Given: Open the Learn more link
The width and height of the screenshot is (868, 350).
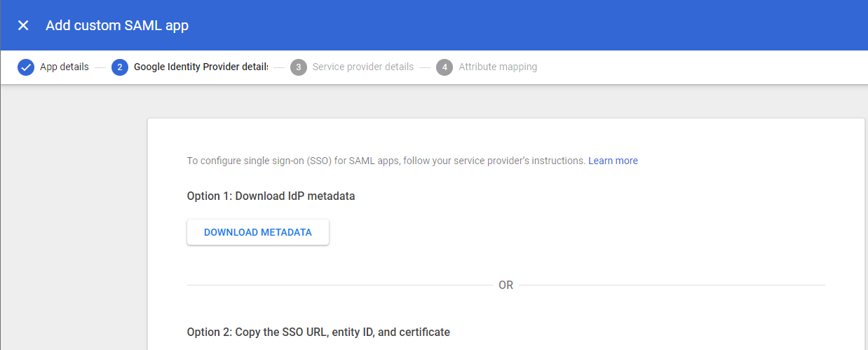Looking at the screenshot, I should point(613,161).
